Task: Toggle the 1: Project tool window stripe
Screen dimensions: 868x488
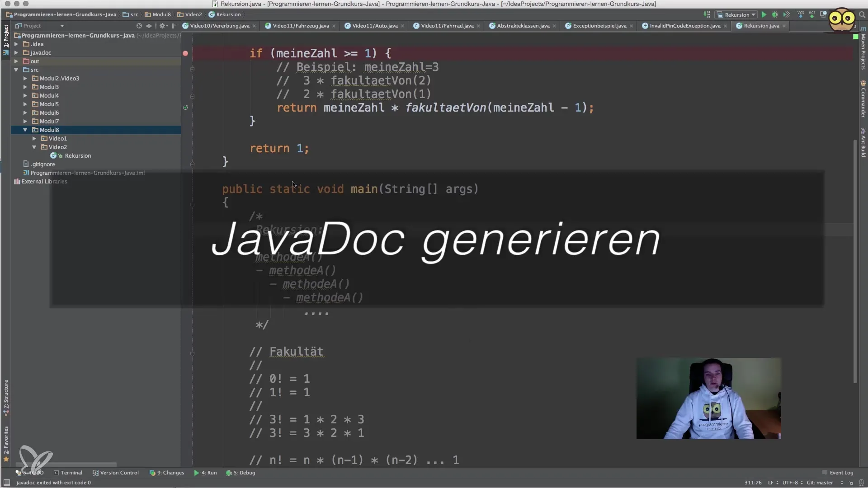Action: point(6,39)
